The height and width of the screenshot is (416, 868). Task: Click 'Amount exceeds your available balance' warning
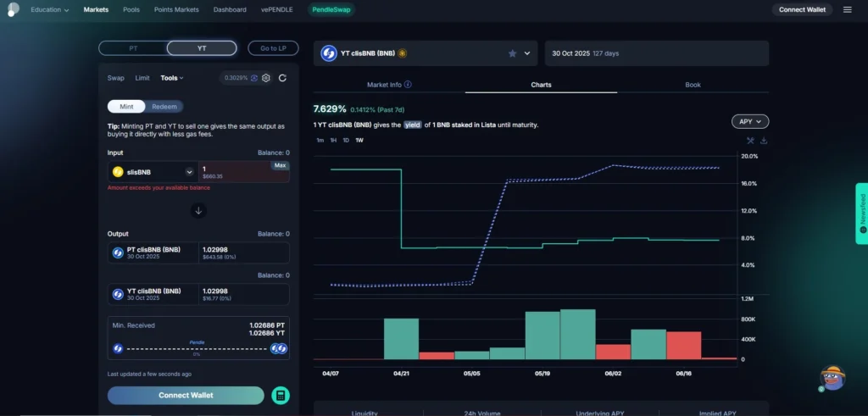[x=159, y=187]
